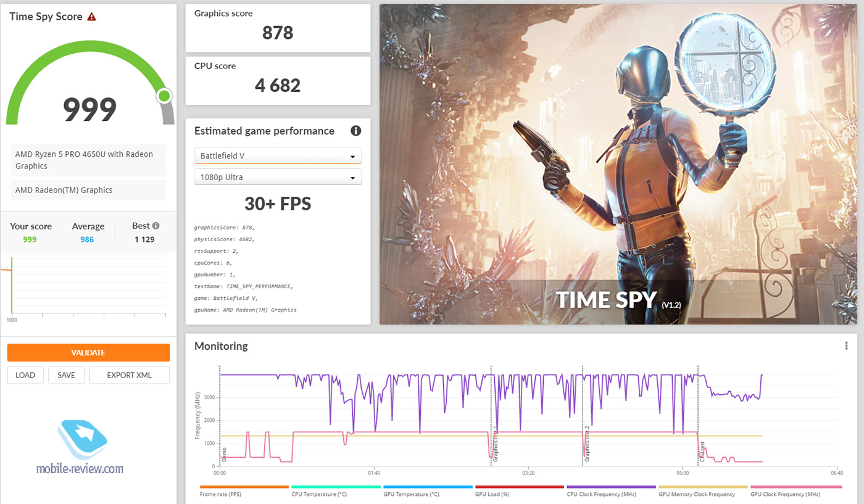Toggle the GPU Clock Frequency legend swatch
This screenshot has width=864, height=504.
(795, 487)
